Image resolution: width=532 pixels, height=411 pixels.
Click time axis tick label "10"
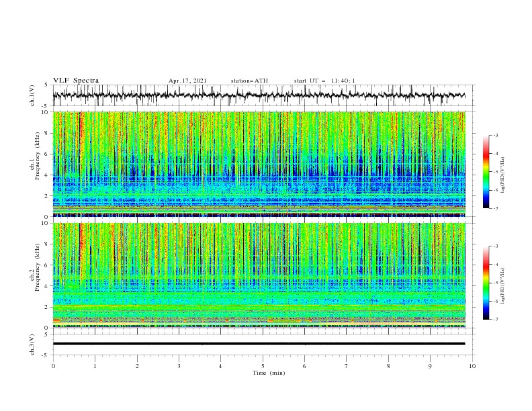click(x=472, y=366)
